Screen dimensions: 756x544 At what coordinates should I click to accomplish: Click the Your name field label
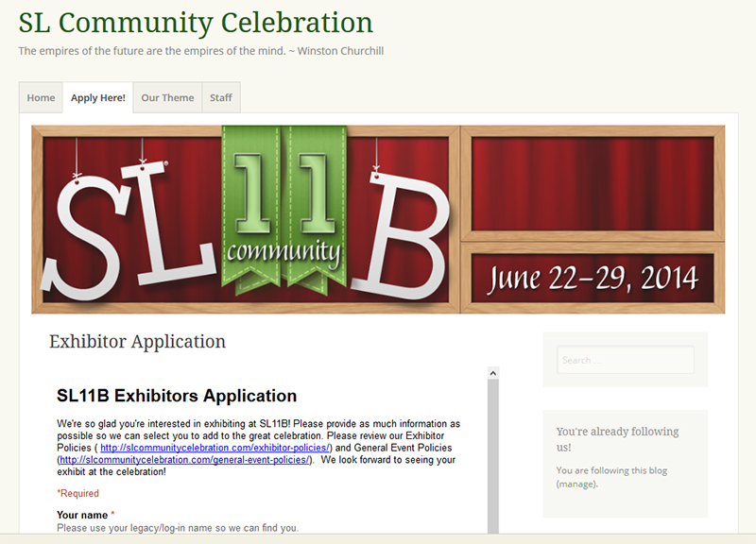pos(82,515)
